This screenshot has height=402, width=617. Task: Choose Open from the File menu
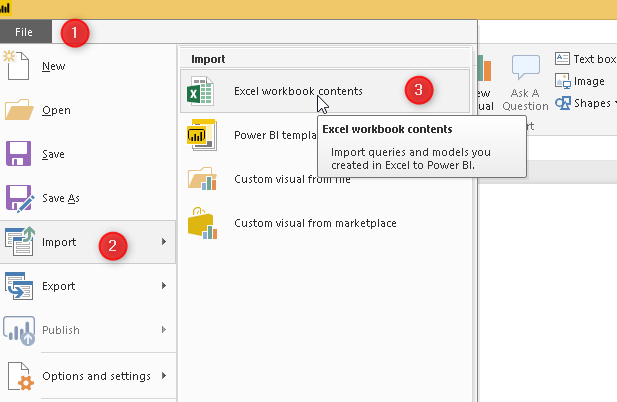[56, 110]
